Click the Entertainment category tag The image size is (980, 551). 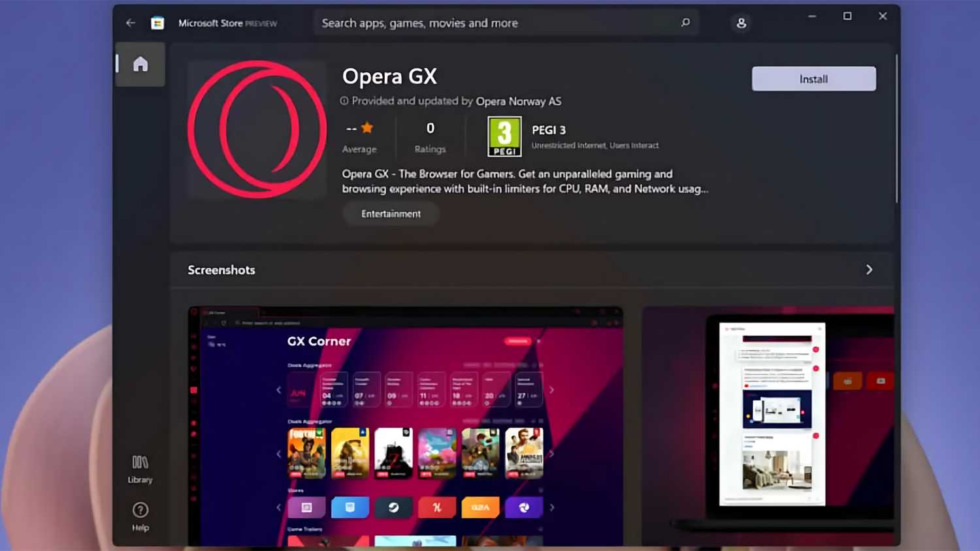point(391,213)
